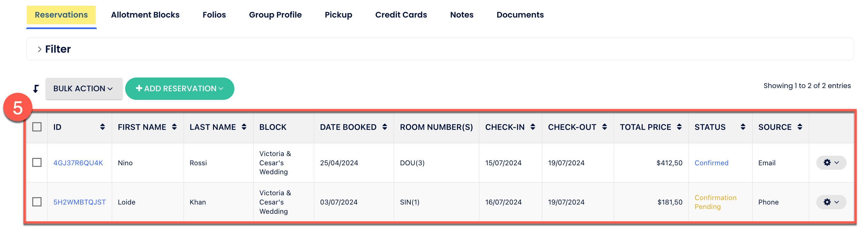Toggle the select-all header checkbox
This screenshot has width=868, height=231.
click(x=37, y=127)
